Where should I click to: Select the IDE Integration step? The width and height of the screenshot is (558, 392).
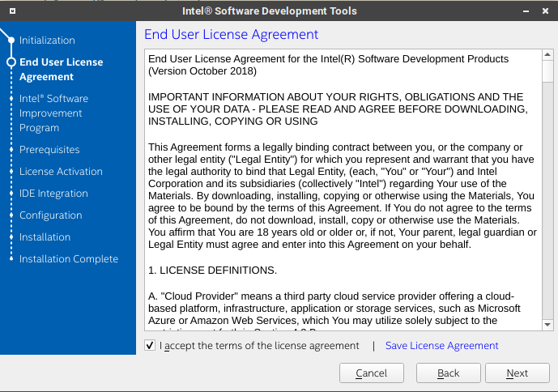(53, 194)
